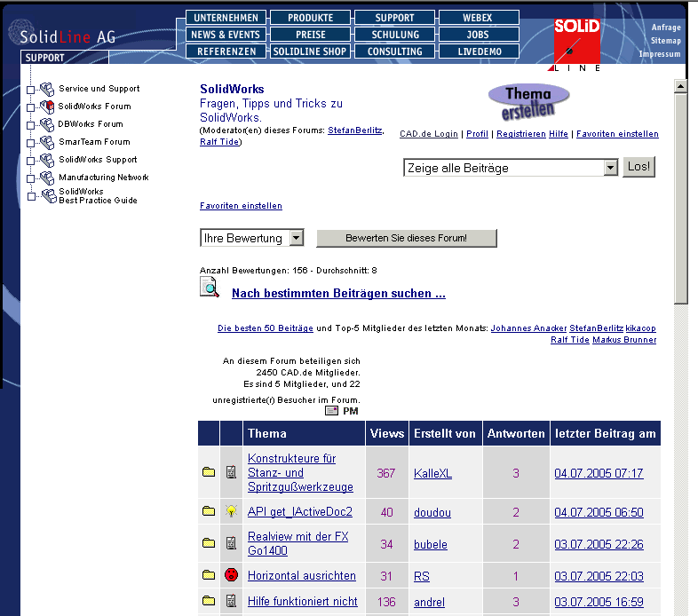Open author KalleXL profile link
The height and width of the screenshot is (616, 698).
[x=432, y=473]
